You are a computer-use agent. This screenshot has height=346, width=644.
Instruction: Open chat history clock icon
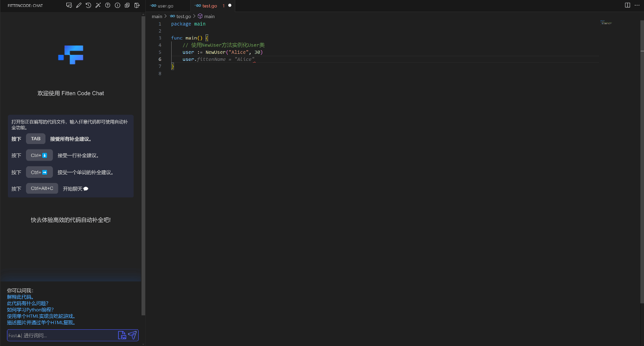pos(89,6)
